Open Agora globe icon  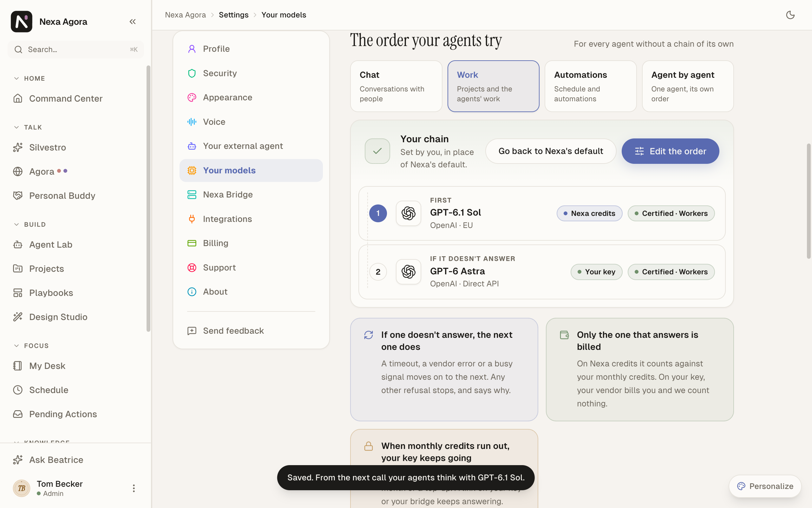pos(18,171)
